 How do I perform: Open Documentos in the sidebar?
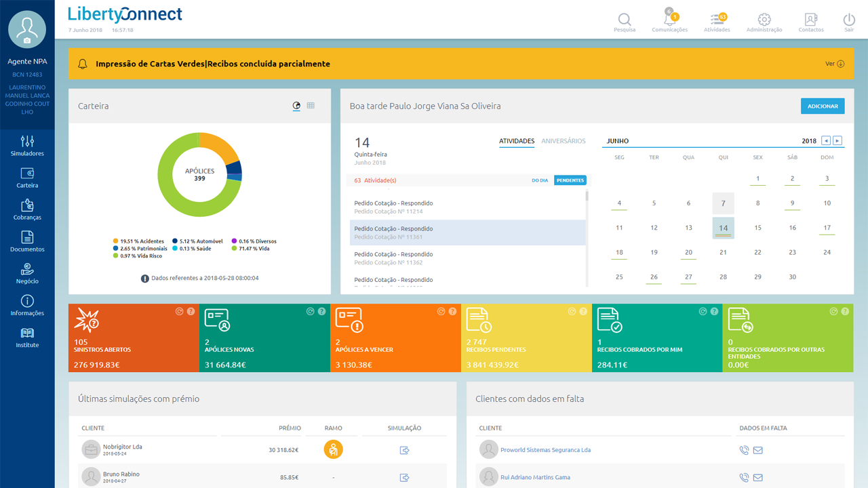pos(27,241)
